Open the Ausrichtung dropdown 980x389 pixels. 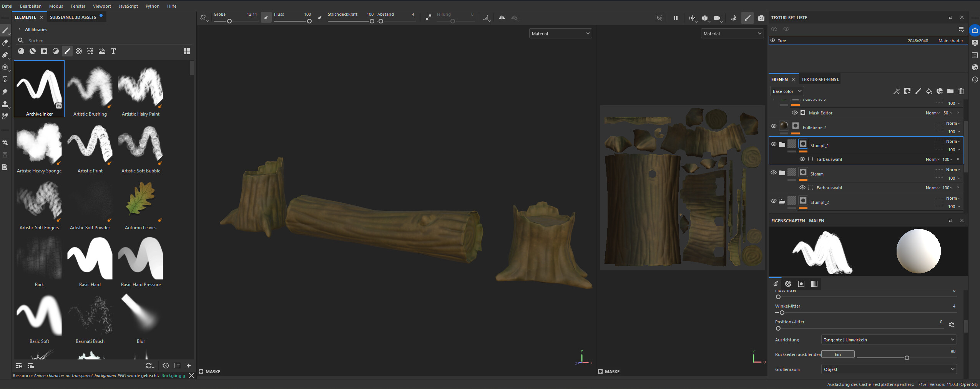pos(888,340)
